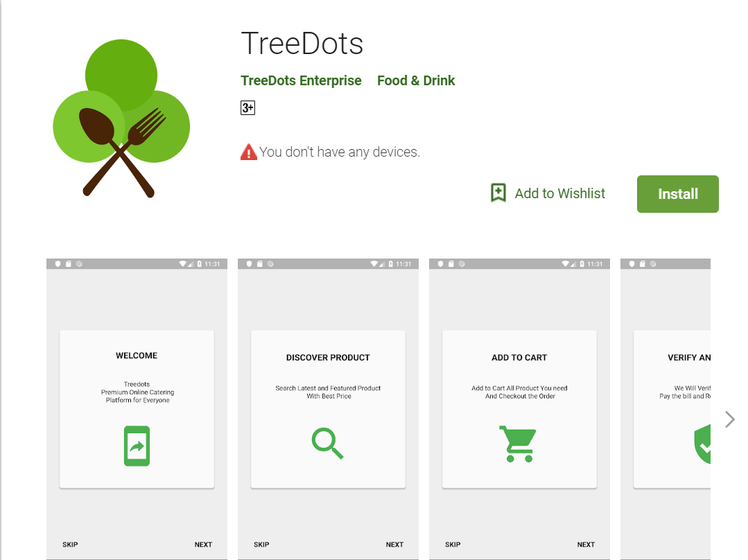Click the red warning triangle icon
Viewport: 748px width, 560px height.
249,152
